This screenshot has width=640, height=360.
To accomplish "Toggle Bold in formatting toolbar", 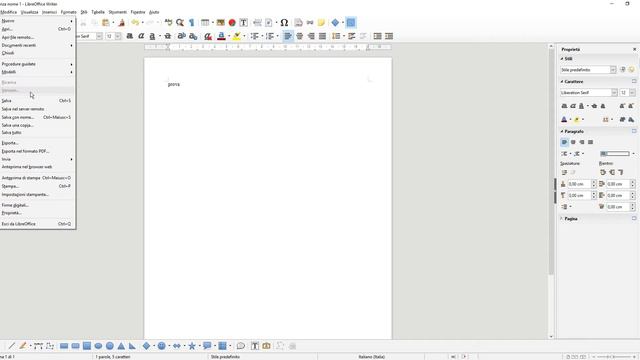I will click(x=130, y=36).
